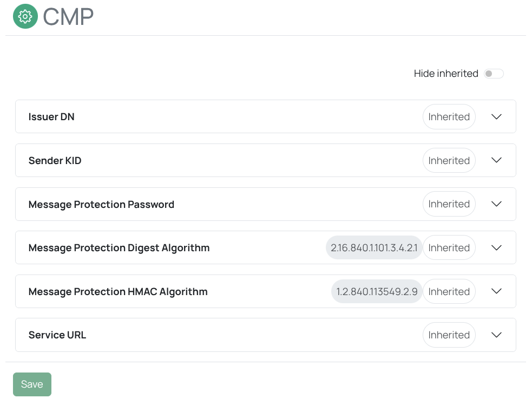This screenshot has height=405, width=532.
Task: Click Inherited badge for Message Protection Password
Action: click(449, 204)
